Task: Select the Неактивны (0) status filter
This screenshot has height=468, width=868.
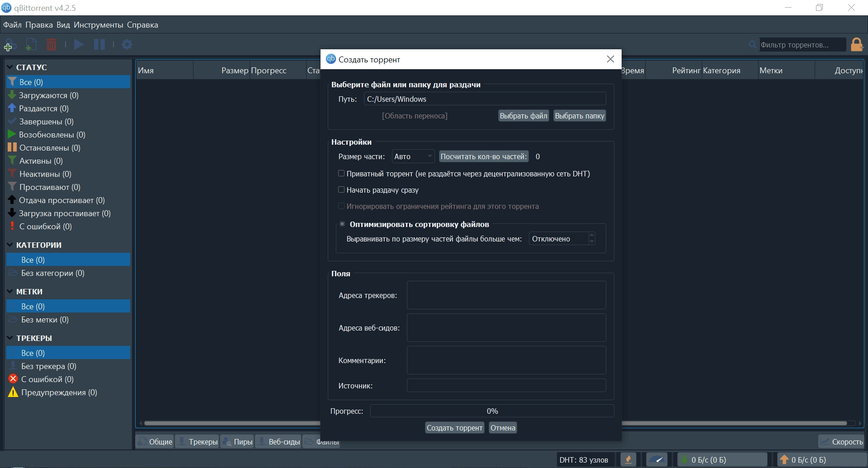Action: click(x=68, y=174)
